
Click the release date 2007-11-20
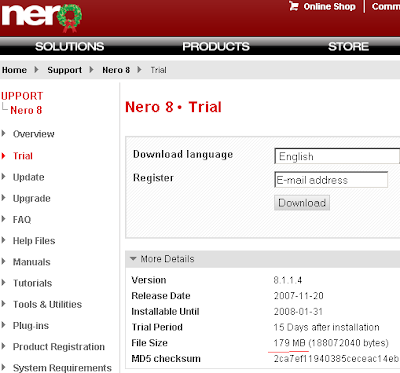(x=299, y=296)
